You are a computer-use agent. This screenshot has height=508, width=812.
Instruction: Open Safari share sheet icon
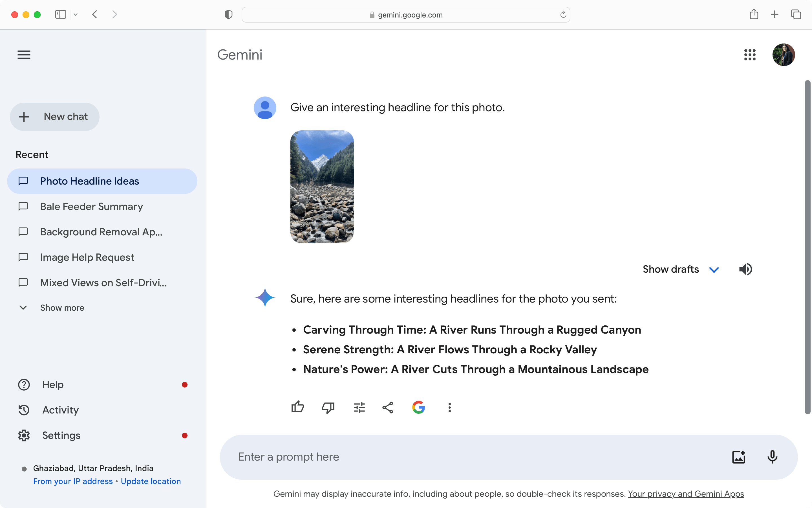[754, 14]
